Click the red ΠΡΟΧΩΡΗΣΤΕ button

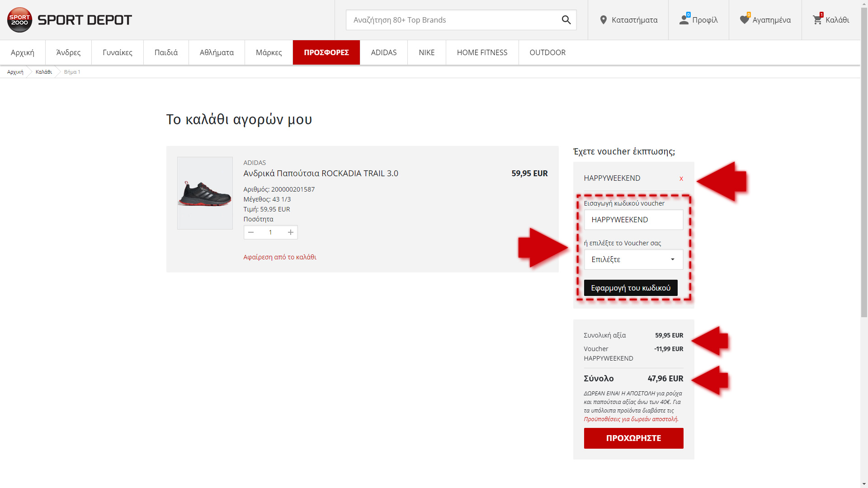point(633,438)
